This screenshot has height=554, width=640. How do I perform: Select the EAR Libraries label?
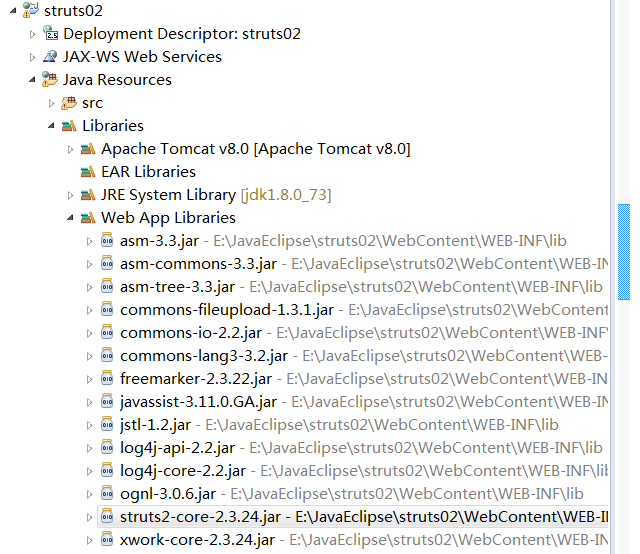149,172
